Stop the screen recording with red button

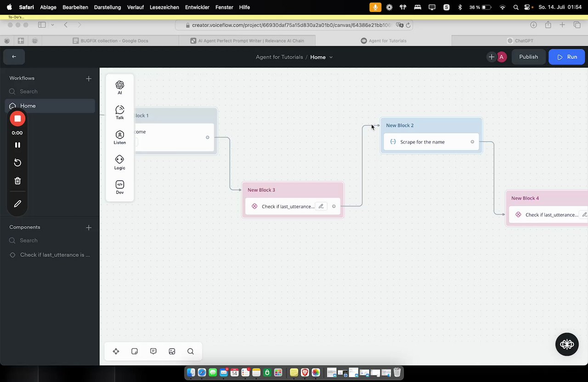pyautogui.click(x=17, y=119)
